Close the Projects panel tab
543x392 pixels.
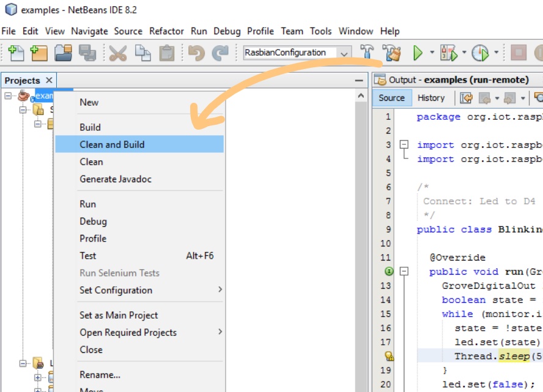[x=49, y=80]
